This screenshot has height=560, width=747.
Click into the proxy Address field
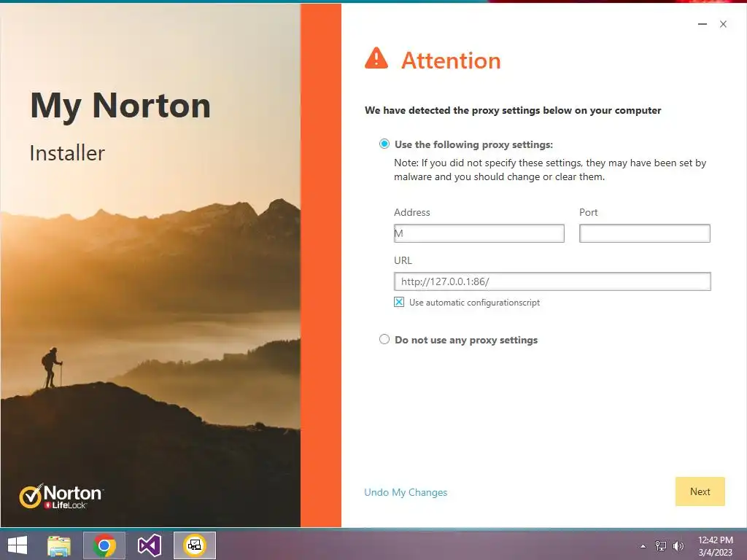(479, 233)
